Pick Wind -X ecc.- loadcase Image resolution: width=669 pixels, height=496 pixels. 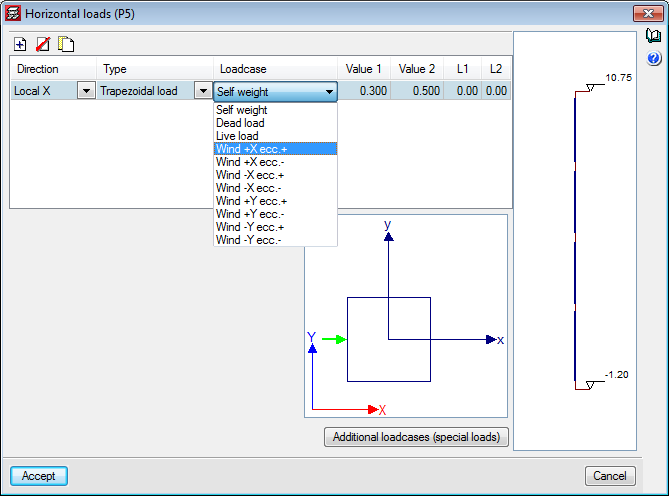point(248,188)
